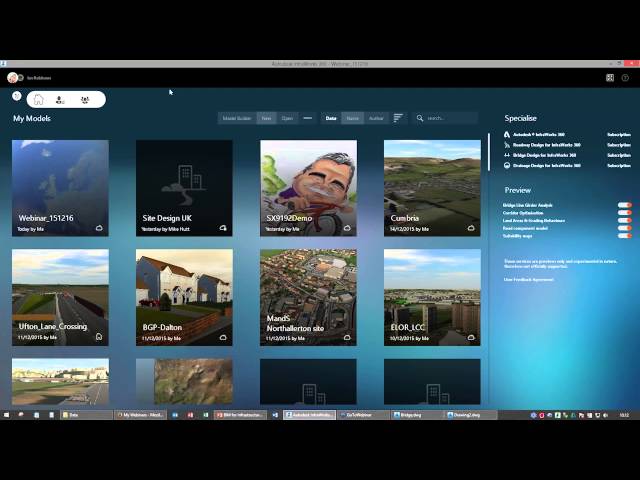Toggle Road component model preview

tap(624, 228)
